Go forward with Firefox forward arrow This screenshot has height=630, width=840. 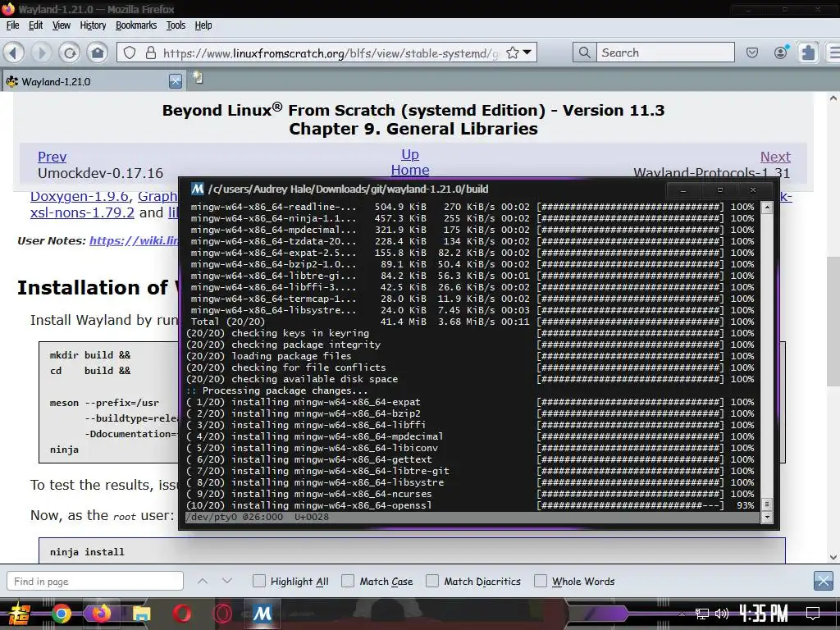41,52
